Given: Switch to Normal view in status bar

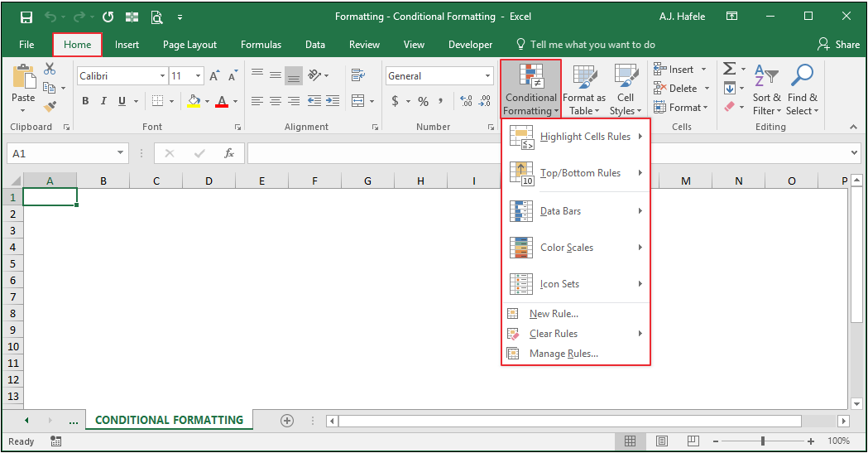Looking at the screenshot, I should pos(630,441).
